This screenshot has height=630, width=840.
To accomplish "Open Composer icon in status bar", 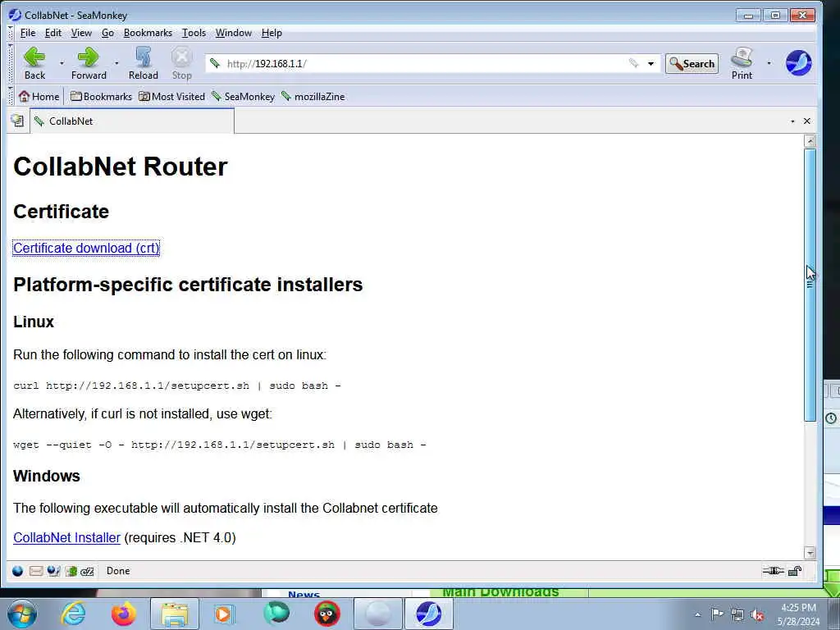I will click(x=53, y=571).
